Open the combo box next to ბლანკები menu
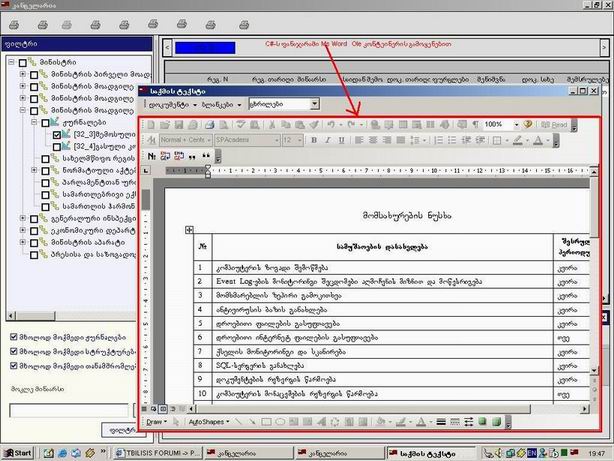 coord(314,104)
